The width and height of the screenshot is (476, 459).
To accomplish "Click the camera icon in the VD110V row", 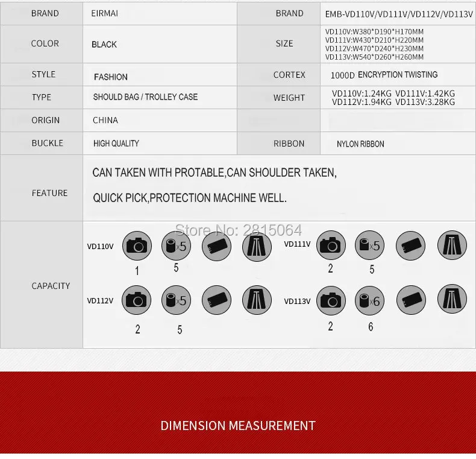I will tap(137, 246).
